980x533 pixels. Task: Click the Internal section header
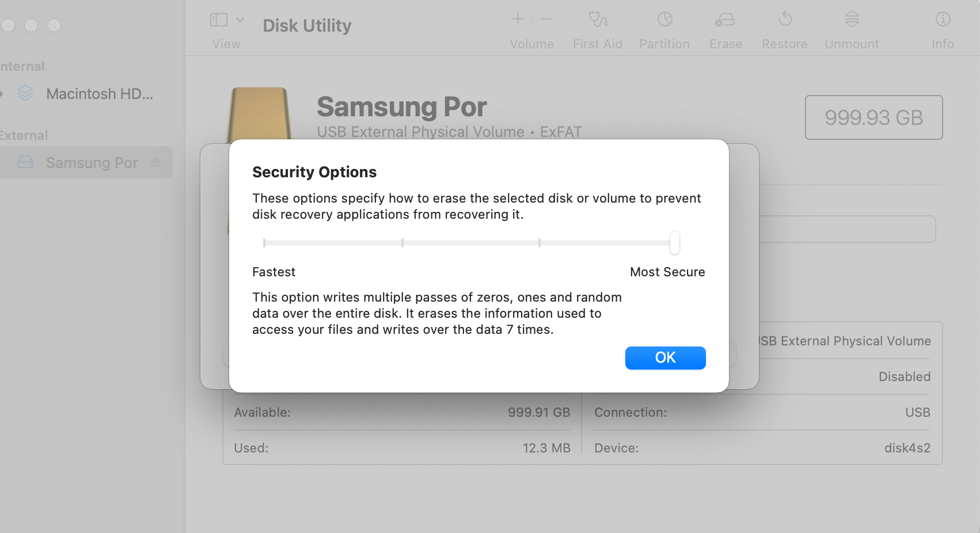(x=22, y=66)
